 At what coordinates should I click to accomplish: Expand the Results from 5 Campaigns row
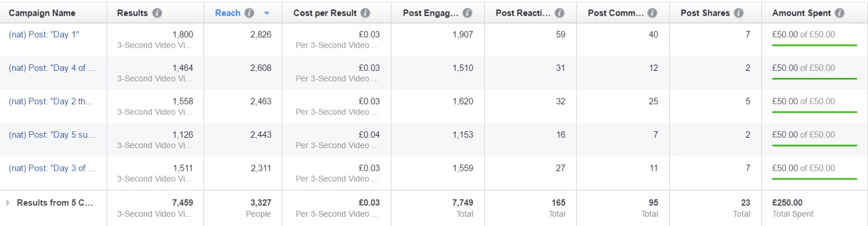(x=8, y=203)
